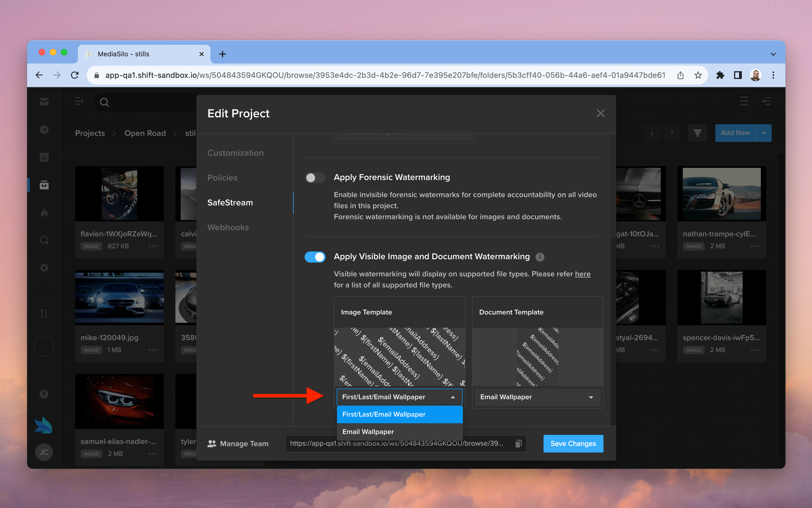Open the sidebar search magnifier icon
Screen dimensions: 812x508
click(x=44, y=240)
